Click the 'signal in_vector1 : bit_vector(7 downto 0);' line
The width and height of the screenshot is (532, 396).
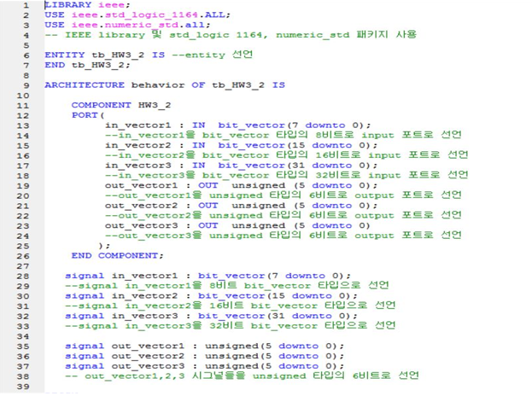(208, 276)
